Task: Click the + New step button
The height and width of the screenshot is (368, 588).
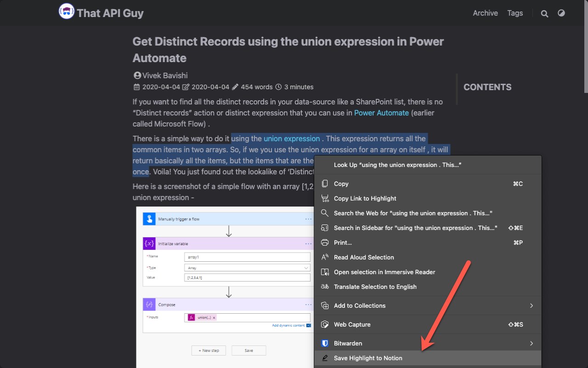Action: [x=209, y=351]
